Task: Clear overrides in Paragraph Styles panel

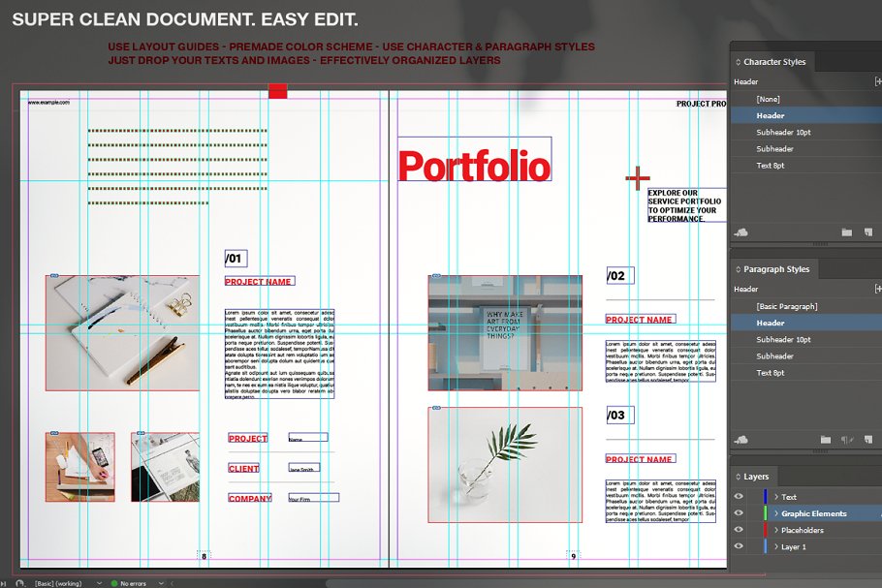Action: click(847, 440)
